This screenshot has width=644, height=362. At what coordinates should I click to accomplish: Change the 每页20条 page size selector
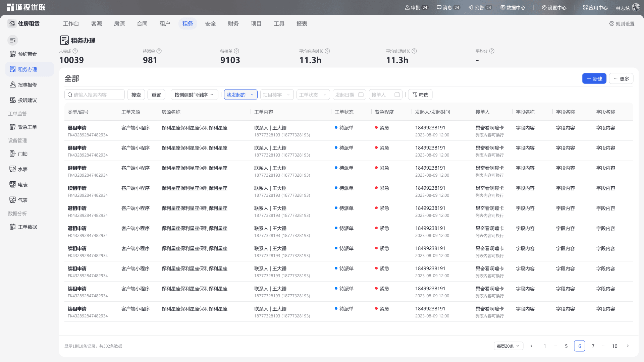tap(508, 346)
